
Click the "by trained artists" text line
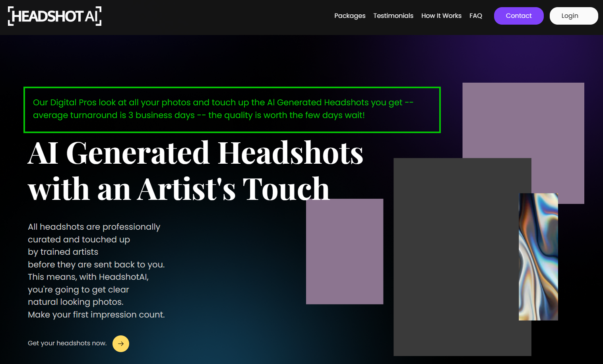pyautogui.click(x=63, y=252)
